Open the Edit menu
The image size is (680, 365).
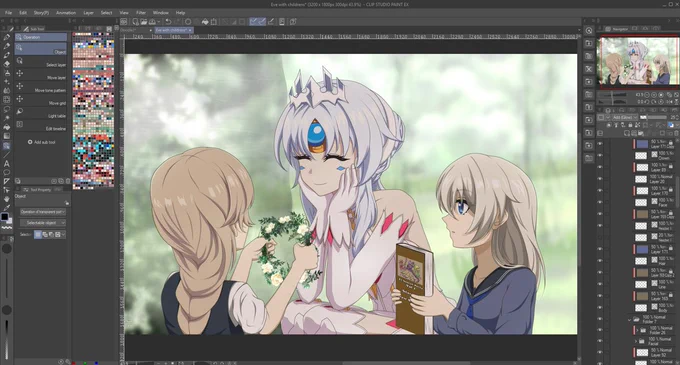pos(23,13)
